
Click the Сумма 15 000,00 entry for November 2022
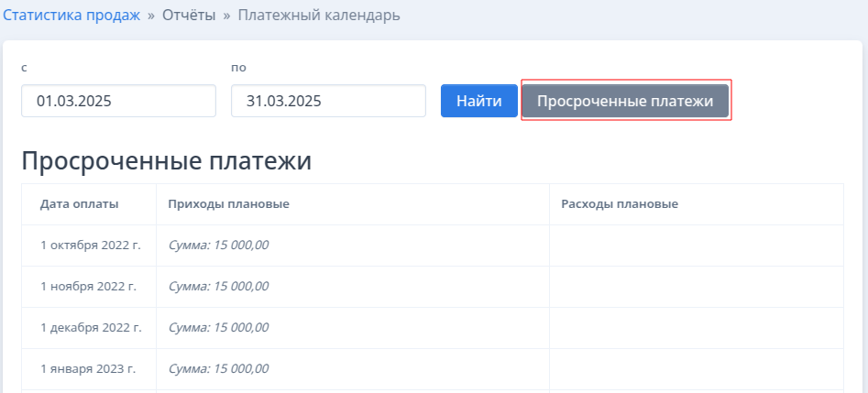point(218,286)
